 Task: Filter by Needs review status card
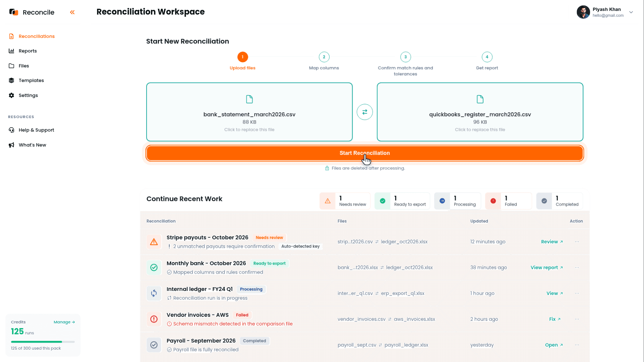click(345, 201)
